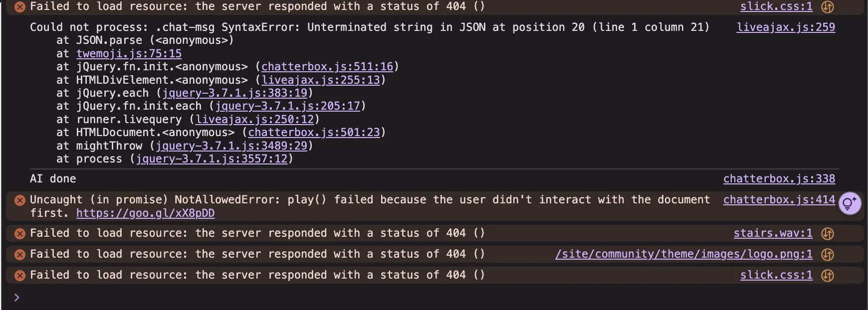Click network request icon beside logo.png link
The width and height of the screenshot is (868, 310).
pos(828,254)
